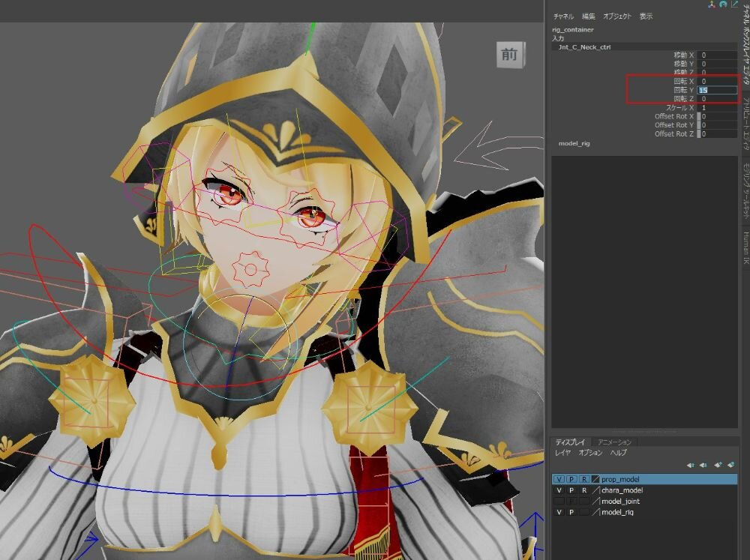Click the teal circular icon above the channel box

pyautogui.click(x=722, y=4)
